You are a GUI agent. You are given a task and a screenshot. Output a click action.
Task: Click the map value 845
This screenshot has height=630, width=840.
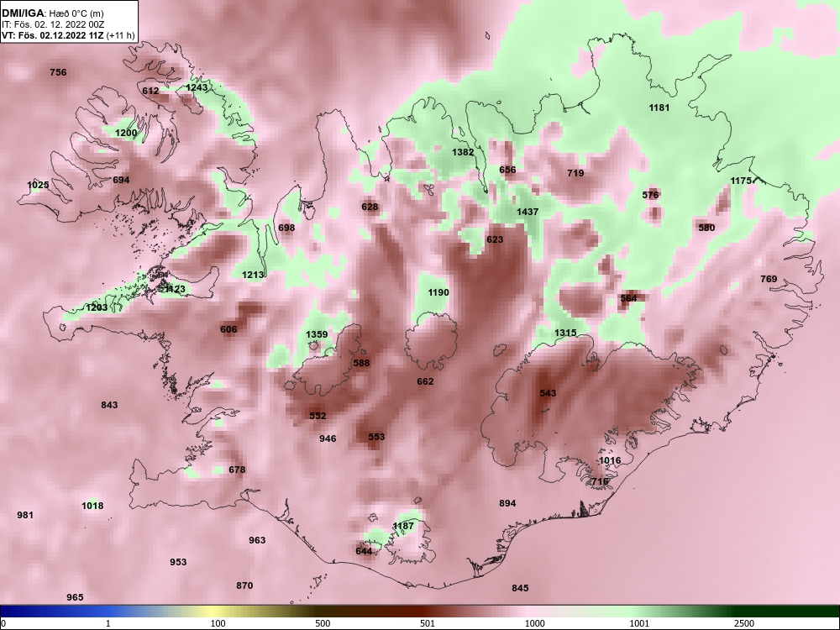pyautogui.click(x=520, y=588)
